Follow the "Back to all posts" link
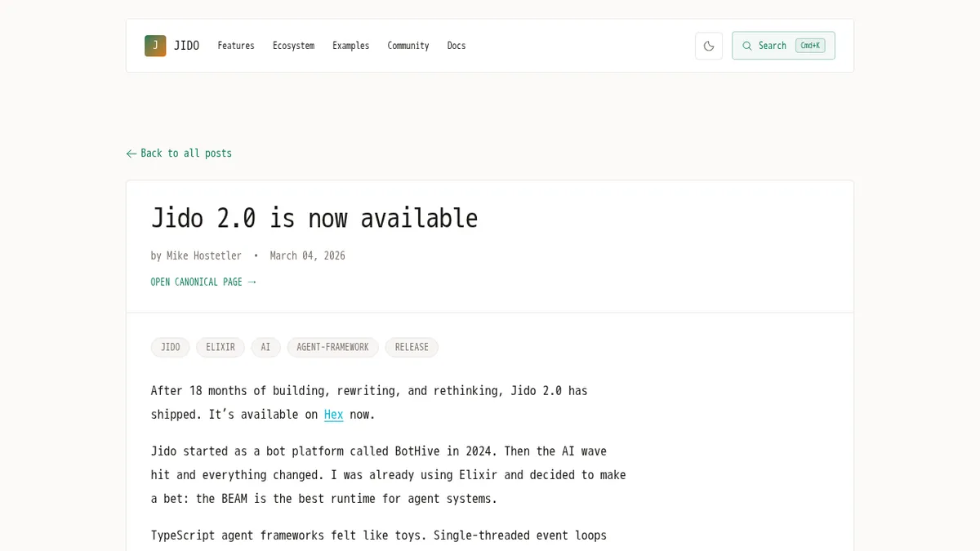 pos(186,153)
